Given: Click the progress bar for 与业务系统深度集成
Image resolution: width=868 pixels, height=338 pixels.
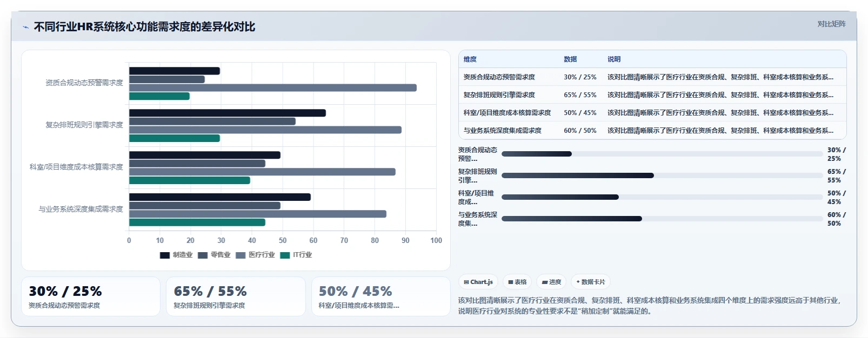Looking at the screenshot, I should pyautogui.click(x=662, y=219).
